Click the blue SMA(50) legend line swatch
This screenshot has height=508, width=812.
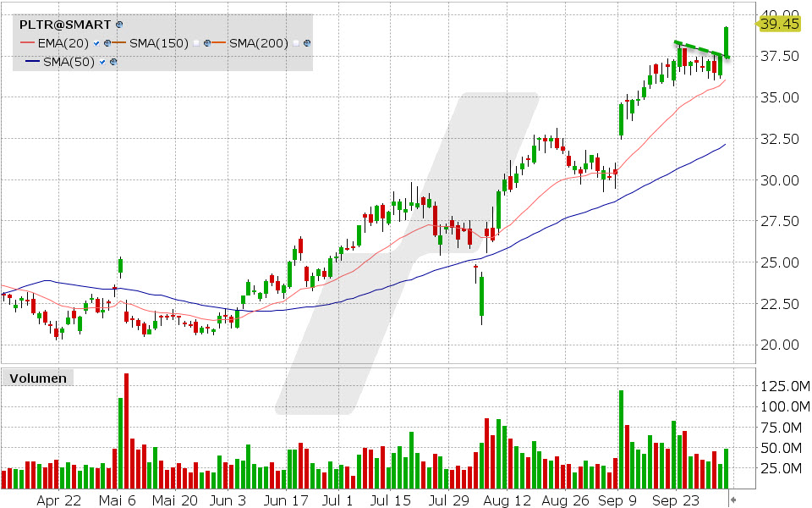point(33,62)
